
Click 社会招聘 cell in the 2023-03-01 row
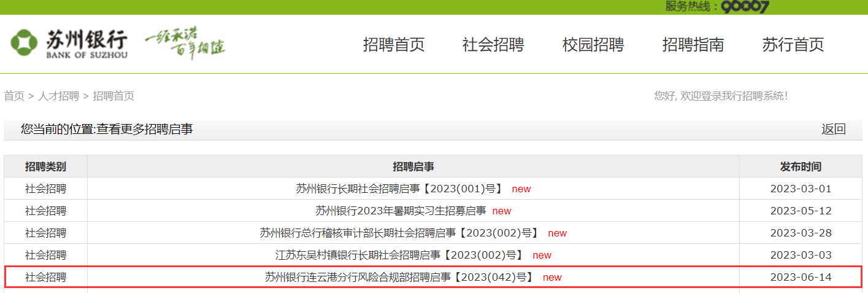click(45, 189)
